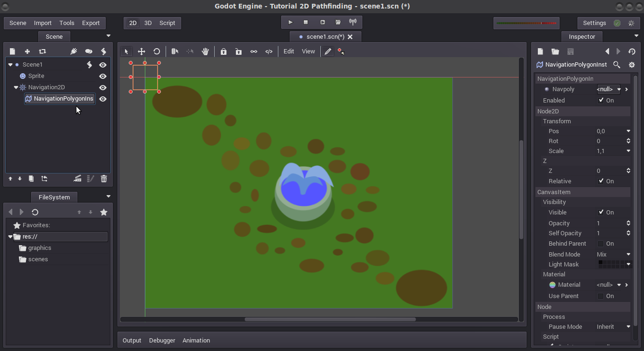Select the Pan hand tool

tap(205, 51)
